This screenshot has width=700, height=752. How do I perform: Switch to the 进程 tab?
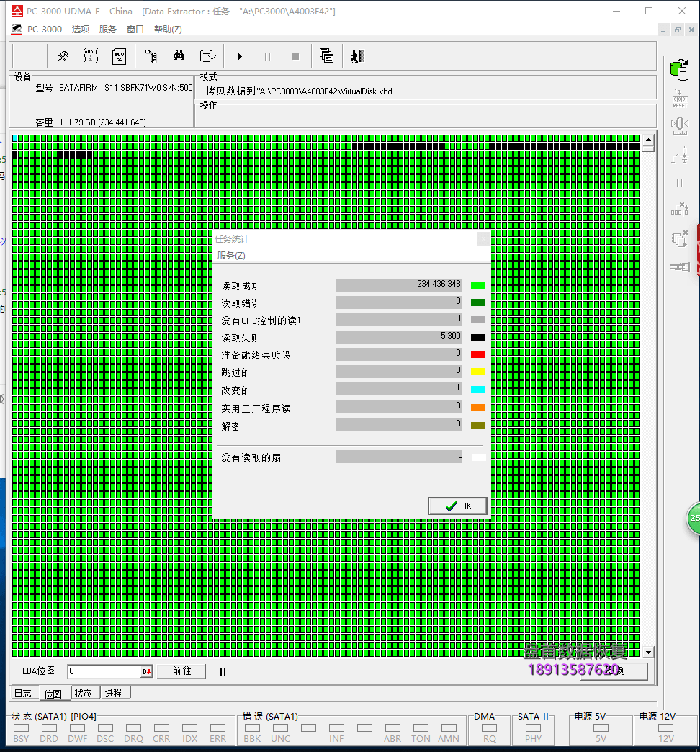[114, 693]
